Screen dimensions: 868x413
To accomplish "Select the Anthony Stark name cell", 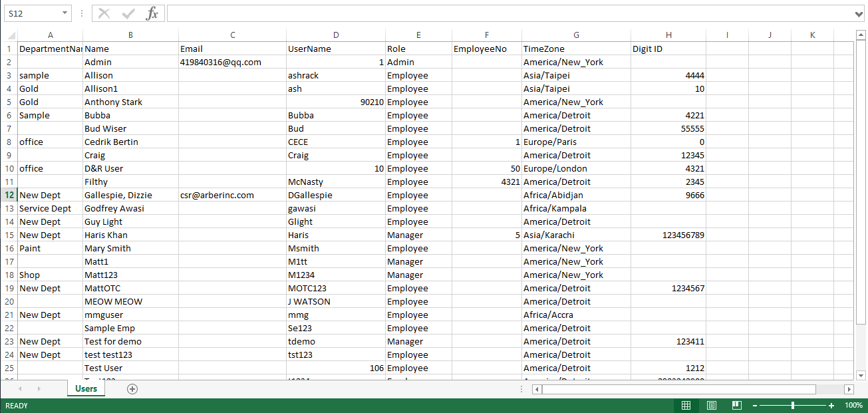I will point(131,102).
